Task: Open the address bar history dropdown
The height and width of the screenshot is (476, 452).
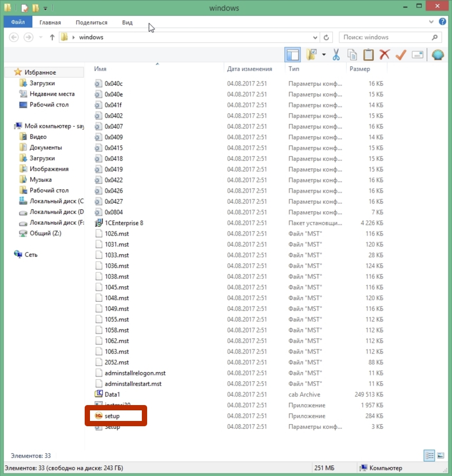Action: click(x=315, y=37)
